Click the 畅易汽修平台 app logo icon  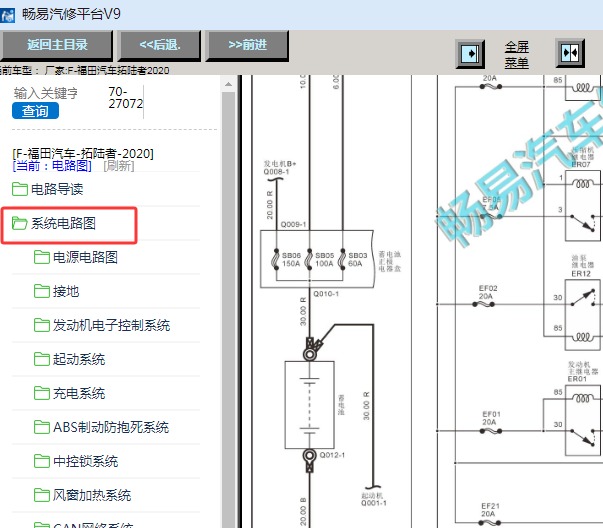7,15
